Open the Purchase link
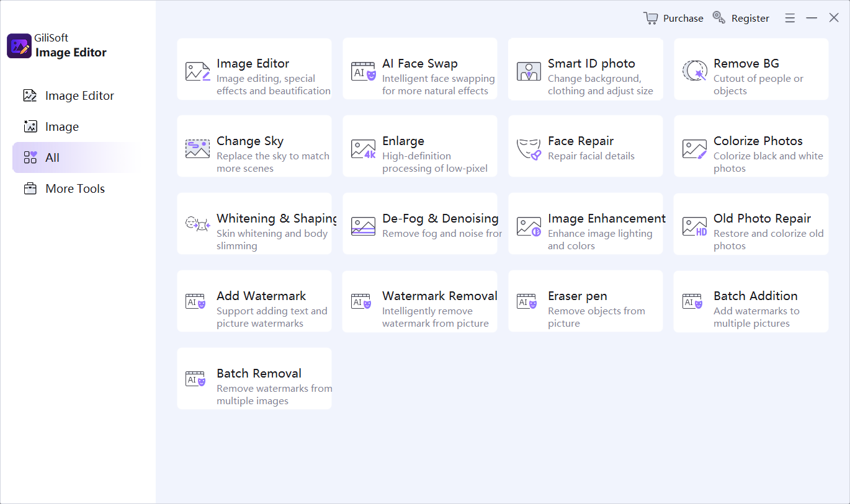 (x=683, y=19)
